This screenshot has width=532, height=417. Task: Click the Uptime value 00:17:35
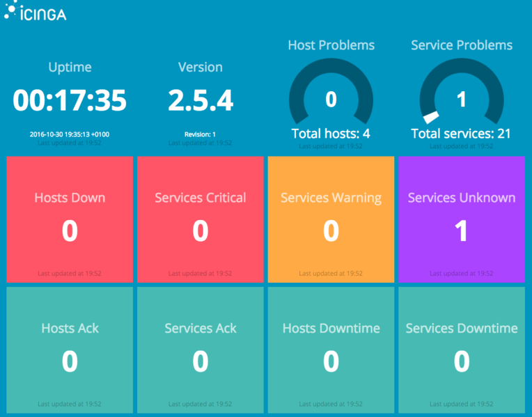pos(70,100)
